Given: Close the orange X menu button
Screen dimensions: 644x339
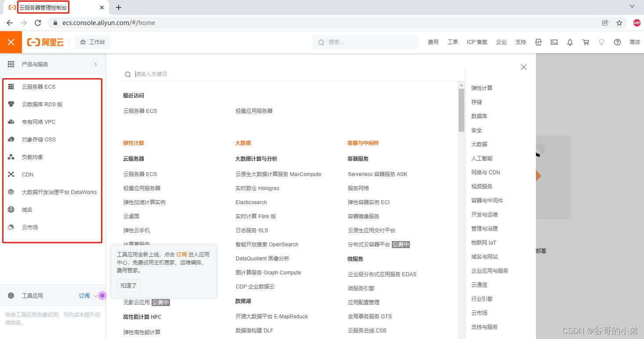Looking at the screenshot, I should (11, 42).
